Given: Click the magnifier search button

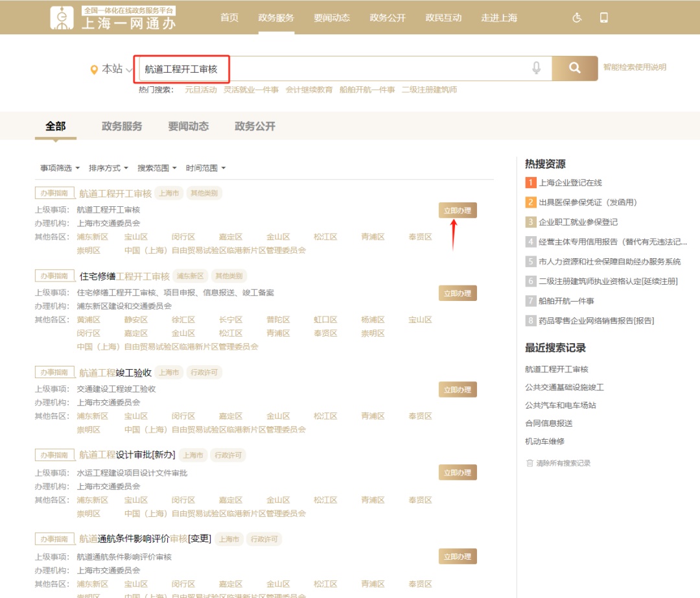Looking at the screenshot, I should tap(574, 68).
